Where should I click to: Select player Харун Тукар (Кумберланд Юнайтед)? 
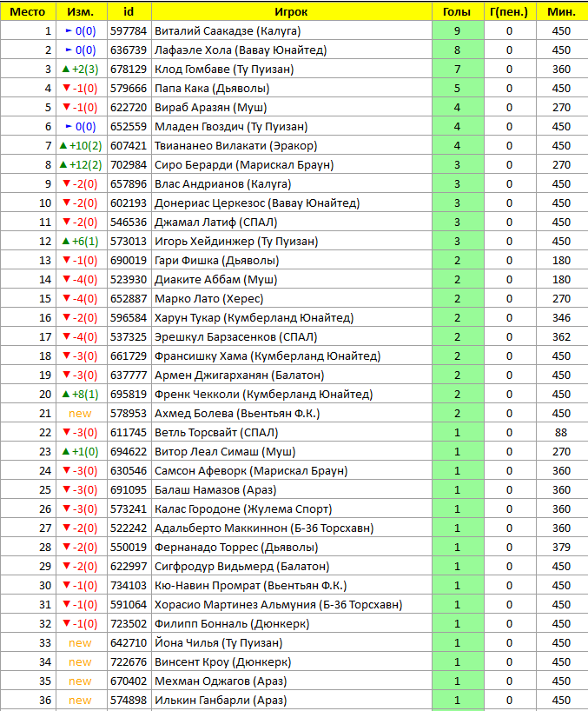coord(254,318)
